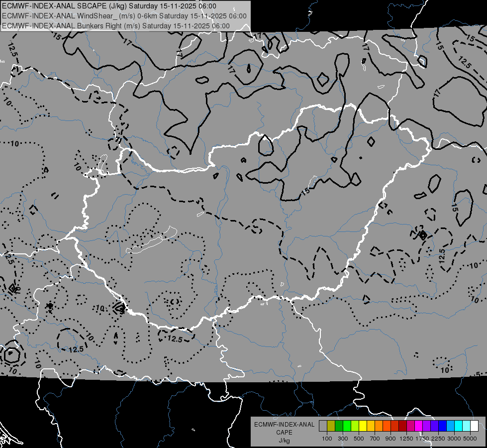Viewport: 487px width, 448px height.
Task: Click the gray swatch in CAPE legend
Action: [323, 426]
